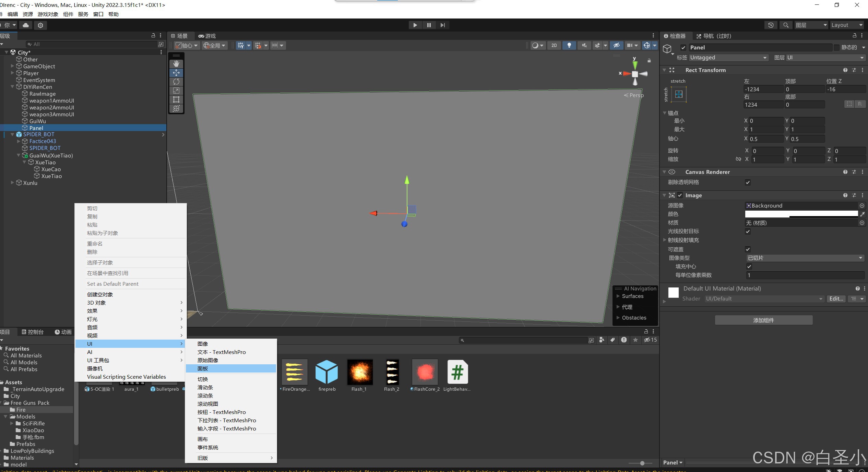This screenshot has height=472, width=868.
Task: Disable the Panel active checkbox
Action: coord(683,48)
